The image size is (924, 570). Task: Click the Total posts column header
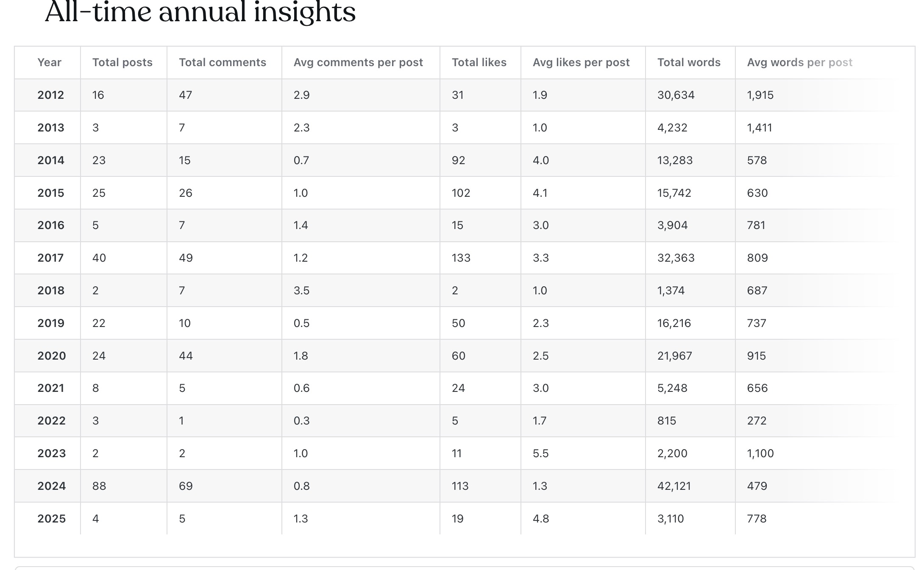[122, 62]
